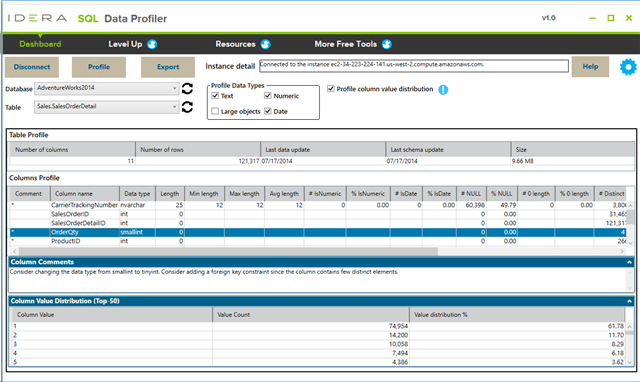Click the Columns Profile horizontal scrollbar
The height and width of the screenshot is (382, 640).
pyautogui.click(x=229, y=251)
